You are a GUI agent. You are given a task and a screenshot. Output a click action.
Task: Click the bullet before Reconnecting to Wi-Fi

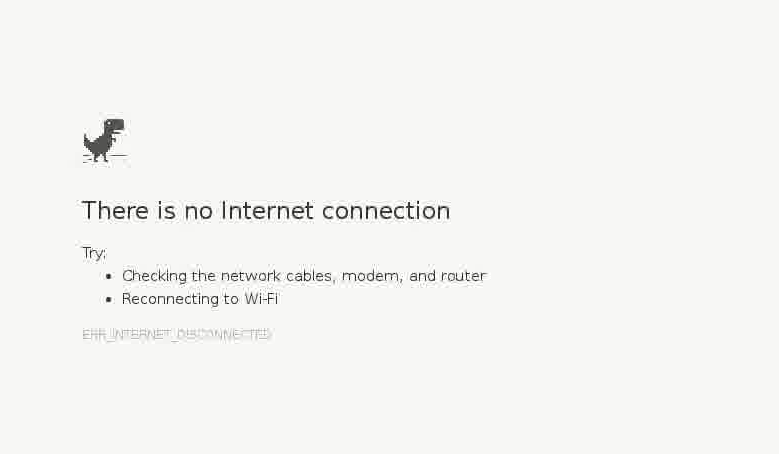pos(109,299)
